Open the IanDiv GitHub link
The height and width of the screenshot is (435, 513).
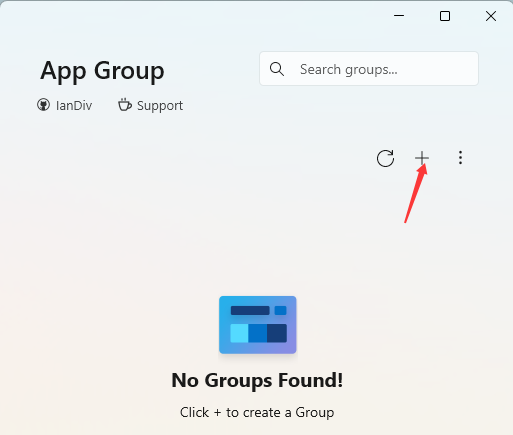(x=64, y=105)
